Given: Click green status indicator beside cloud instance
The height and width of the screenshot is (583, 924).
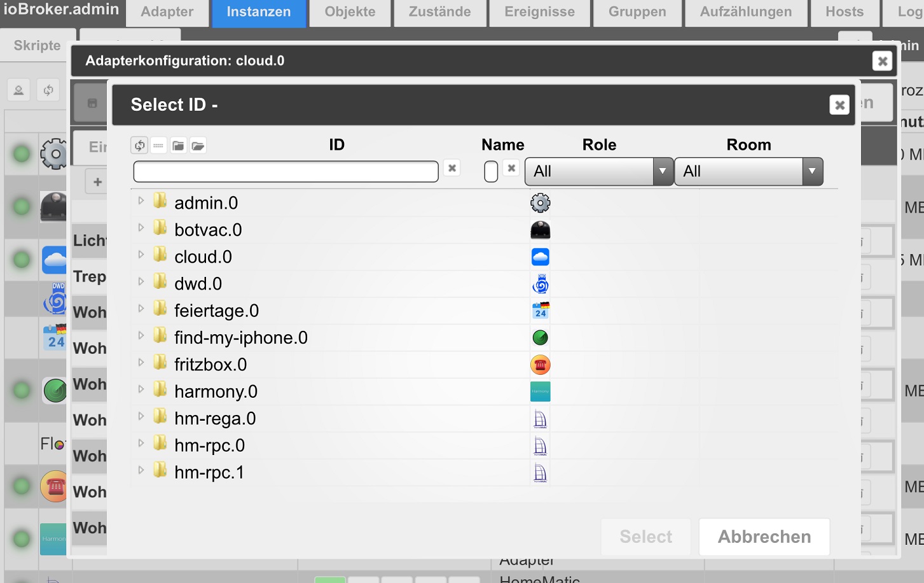Looking at the screenshot, I should (x=22, y=260).
